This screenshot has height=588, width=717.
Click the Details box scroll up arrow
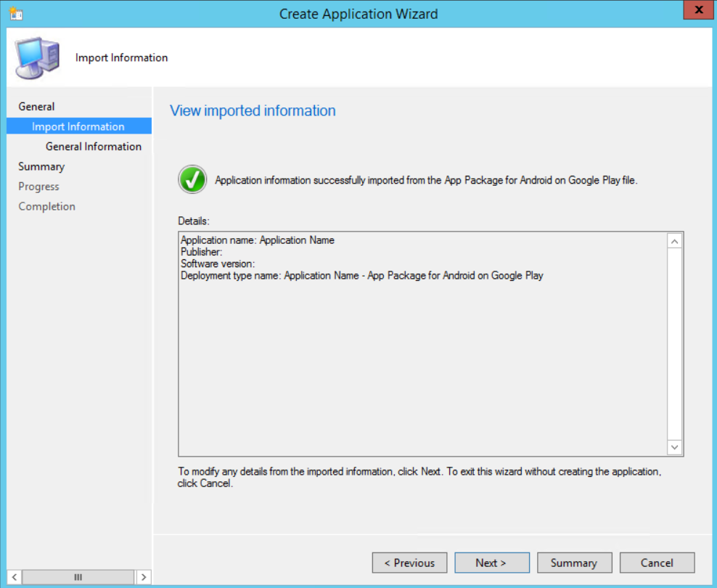(x=674, y=241)
